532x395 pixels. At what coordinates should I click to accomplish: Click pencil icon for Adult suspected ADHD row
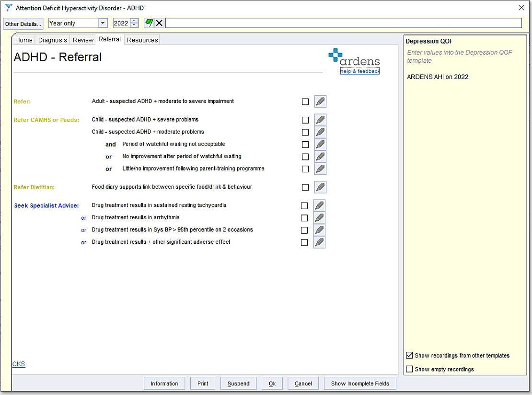(x=320, y=102)
